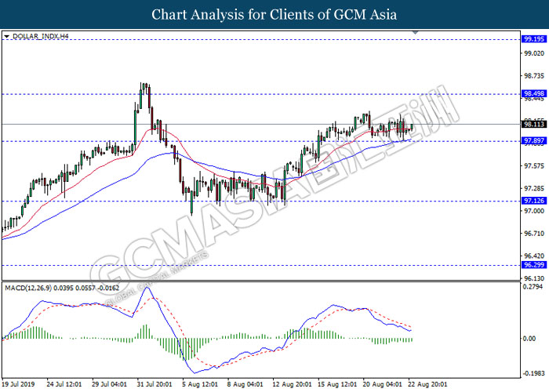Click the 98.498 resistance level label
Viewport: 549px width, 392px height.
point(534,93)
